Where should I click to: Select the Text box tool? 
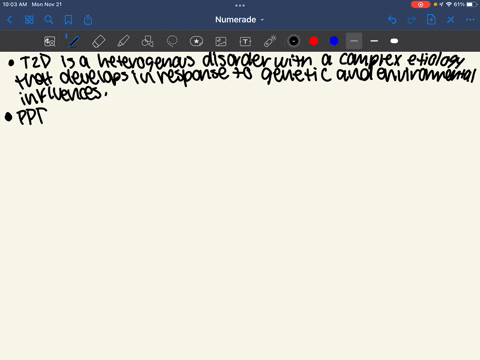click(245, 41)
